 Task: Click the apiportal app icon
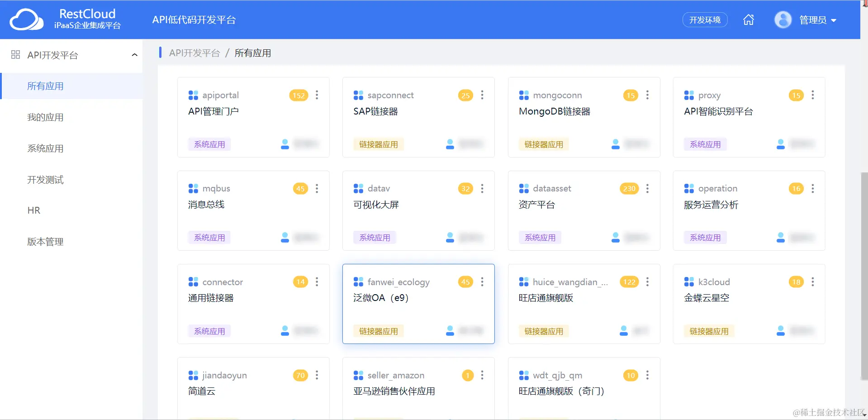193,95
